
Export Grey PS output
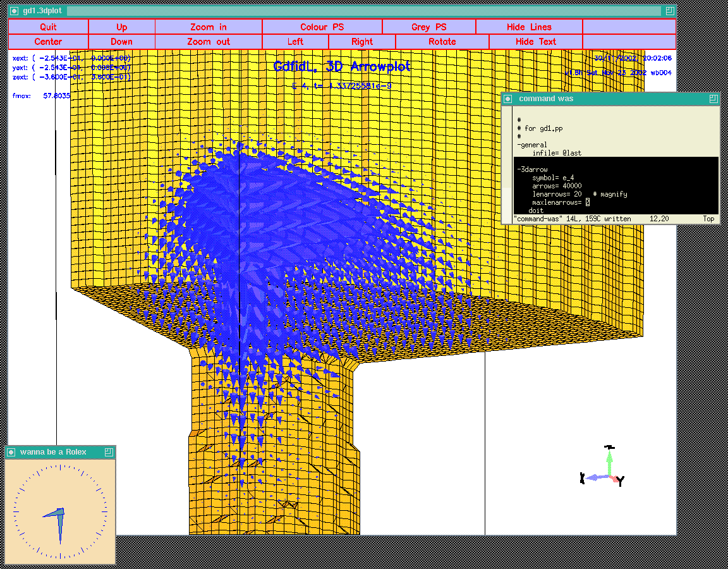tap(429, 27)
